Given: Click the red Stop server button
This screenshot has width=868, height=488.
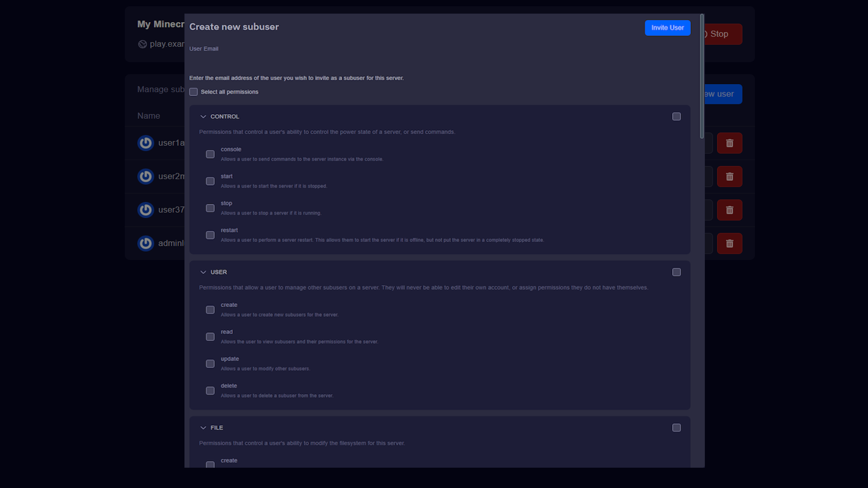Looking at the screenshot, I should 722,34.
